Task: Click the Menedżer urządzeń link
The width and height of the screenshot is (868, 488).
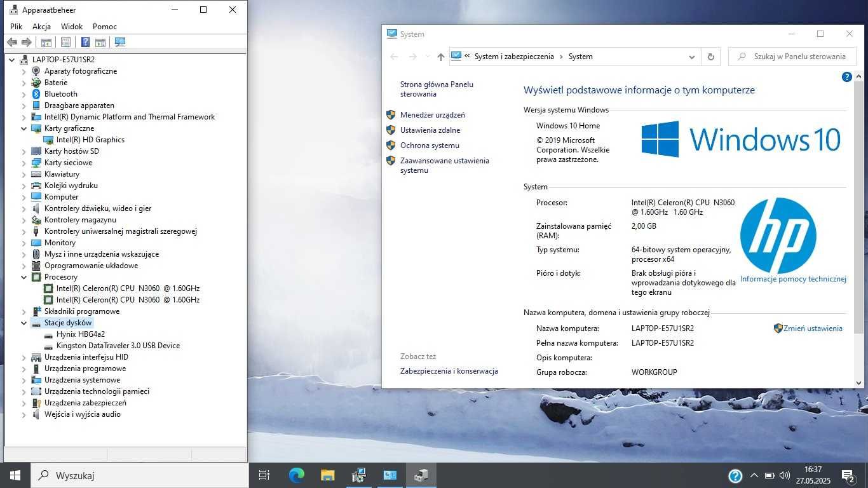Action: coord(433,115)
